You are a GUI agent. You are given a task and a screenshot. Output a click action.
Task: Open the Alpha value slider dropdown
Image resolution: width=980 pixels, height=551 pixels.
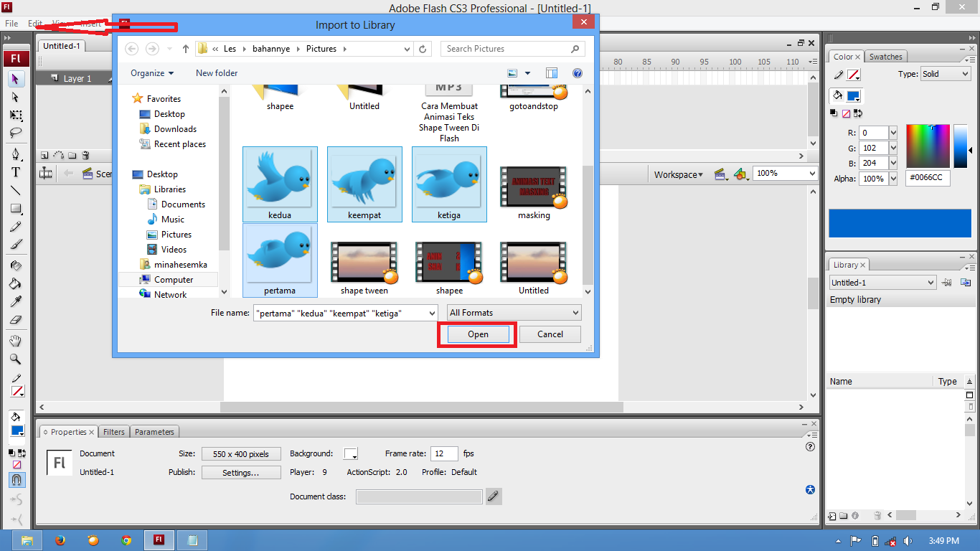click(x=893, y=179)
